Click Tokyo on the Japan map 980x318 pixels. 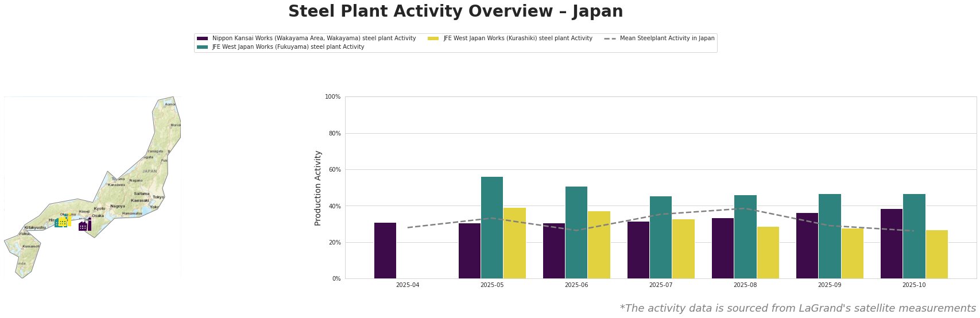point(158,197)
